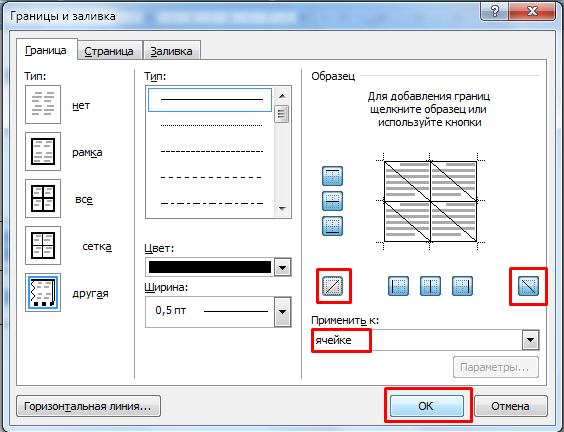Confirm with the OK button
The width and height of the screenshot is (564, 432).
[x=427, y=406]
